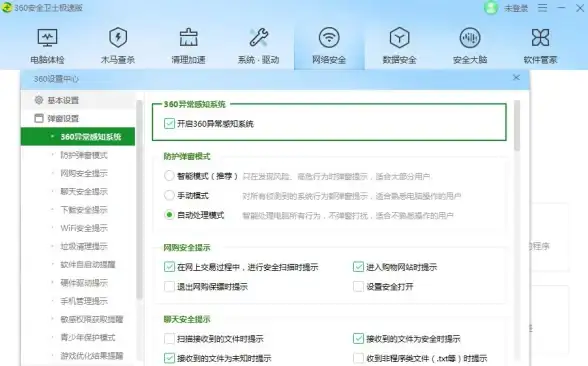Toggle 进入购物网站时提示 checkbox
The width and height of the screenshot is (588, 366).
click(358, 267)
